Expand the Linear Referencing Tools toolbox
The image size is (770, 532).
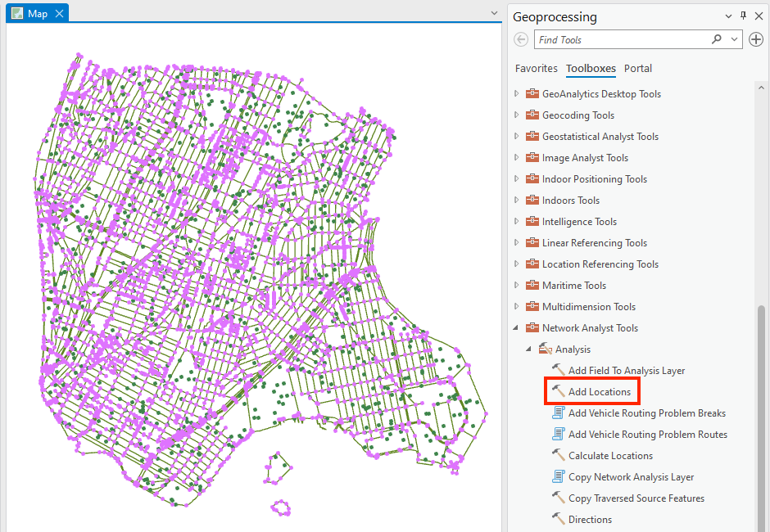click(x=516, y=242)
